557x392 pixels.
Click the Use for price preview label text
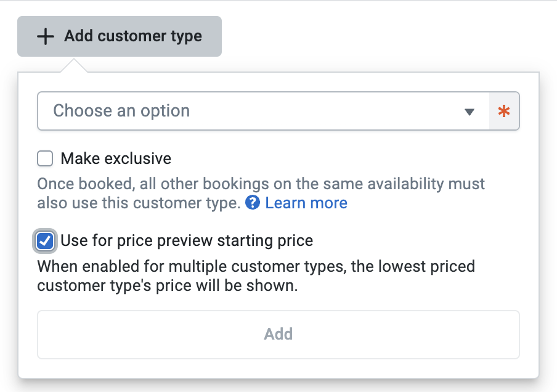(187, 240)
